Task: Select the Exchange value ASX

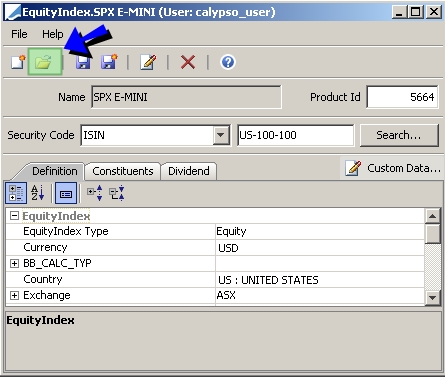Action: tap(320, 295)
